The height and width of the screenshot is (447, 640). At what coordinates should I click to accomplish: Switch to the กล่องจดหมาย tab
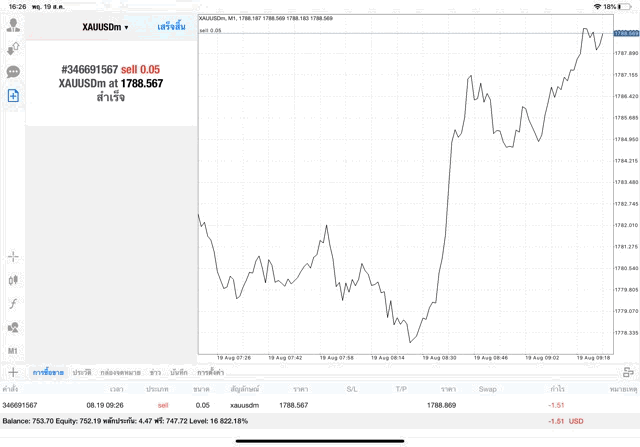coord(120,372)
